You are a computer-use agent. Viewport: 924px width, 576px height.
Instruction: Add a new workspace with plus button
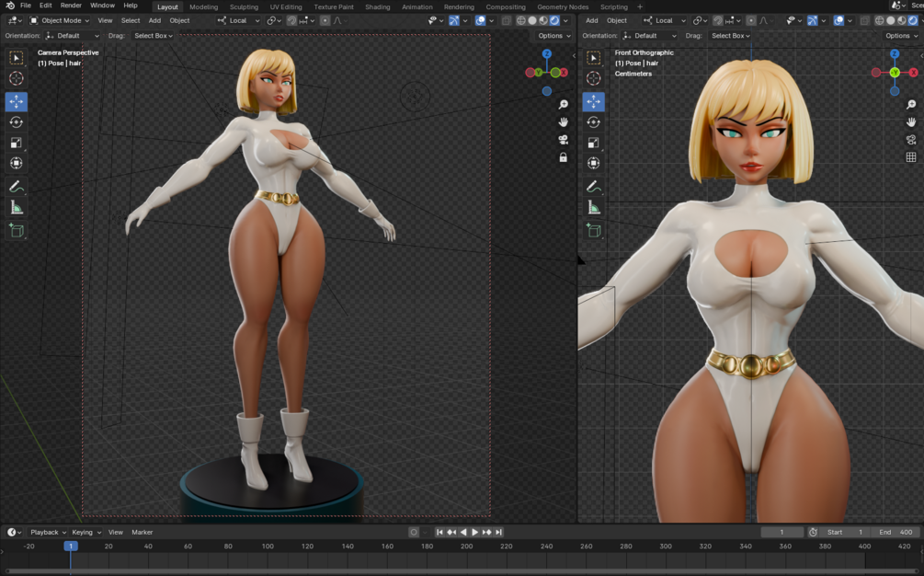coord(640,7)
